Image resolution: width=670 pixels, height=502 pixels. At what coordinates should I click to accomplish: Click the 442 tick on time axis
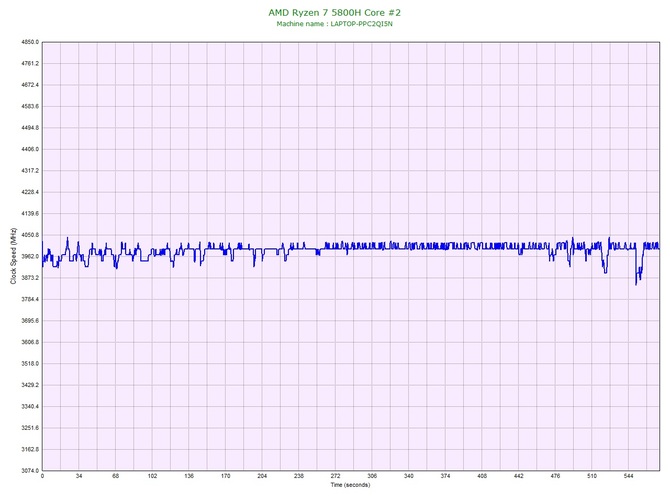[519, 476]
